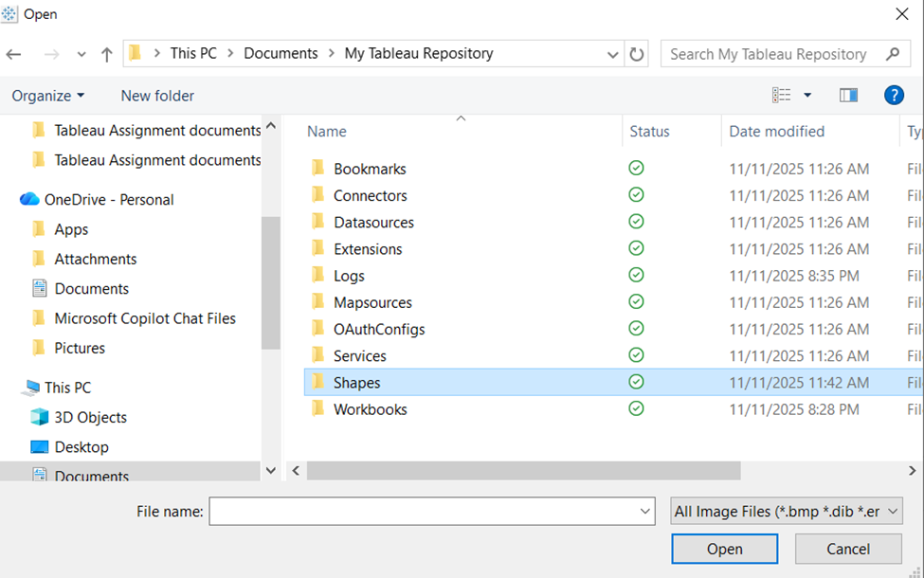The width and height of the screenshot is (924, 578).
Task: Click the Back navigation arrow
Action: tap(14, 54)
